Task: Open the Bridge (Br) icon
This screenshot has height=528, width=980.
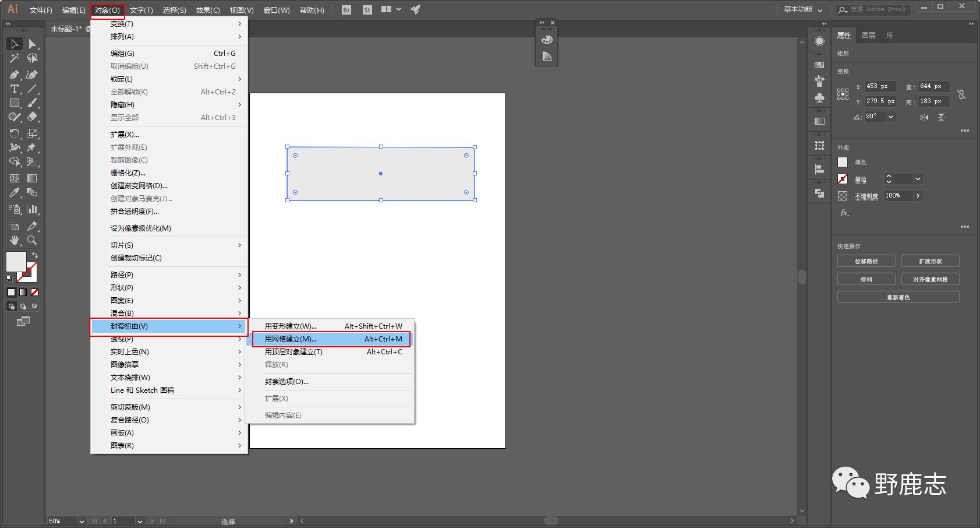Action: [x=346, y=10]
